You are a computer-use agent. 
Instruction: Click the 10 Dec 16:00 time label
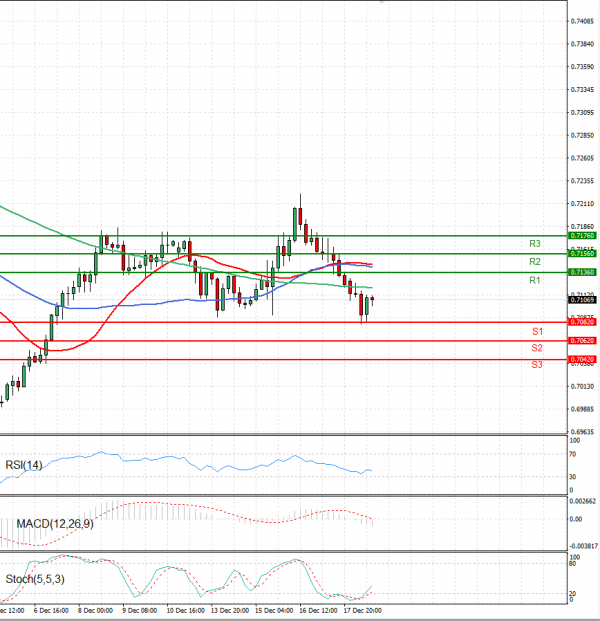click(x=186, y=610)
